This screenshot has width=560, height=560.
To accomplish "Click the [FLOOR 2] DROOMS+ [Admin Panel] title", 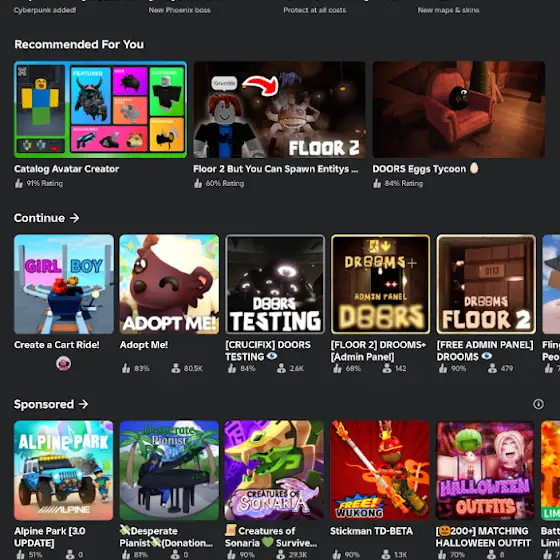I will [x=379, y=351].
